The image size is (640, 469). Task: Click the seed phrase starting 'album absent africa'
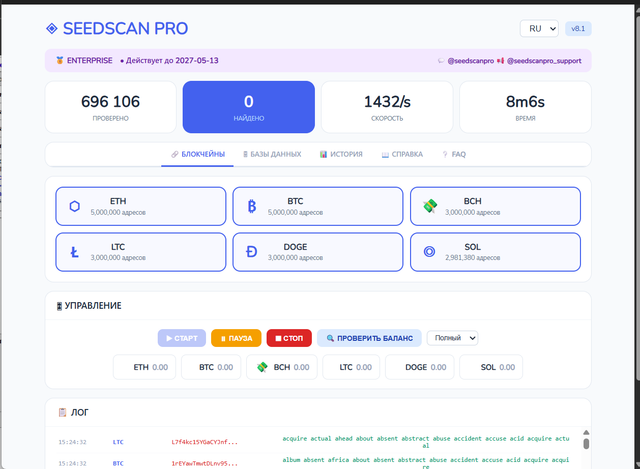pyautogui.click(x=426, y=463)
